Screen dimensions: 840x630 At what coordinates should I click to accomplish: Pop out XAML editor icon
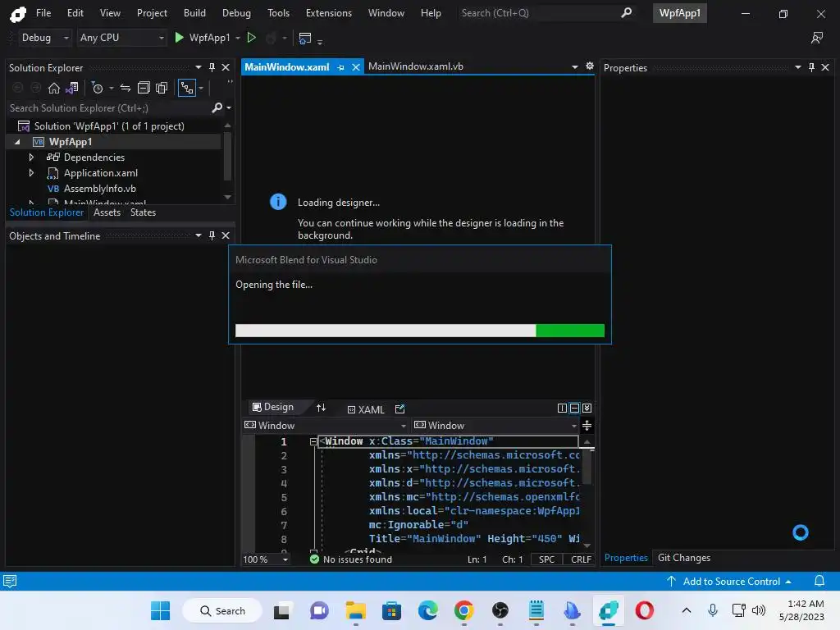tap(399, 409)
